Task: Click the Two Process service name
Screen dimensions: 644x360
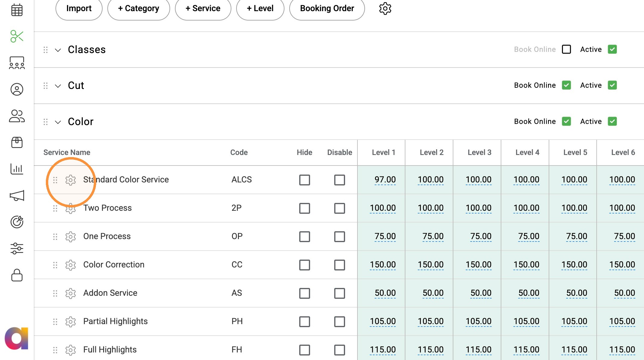Action: click(107, 208)
